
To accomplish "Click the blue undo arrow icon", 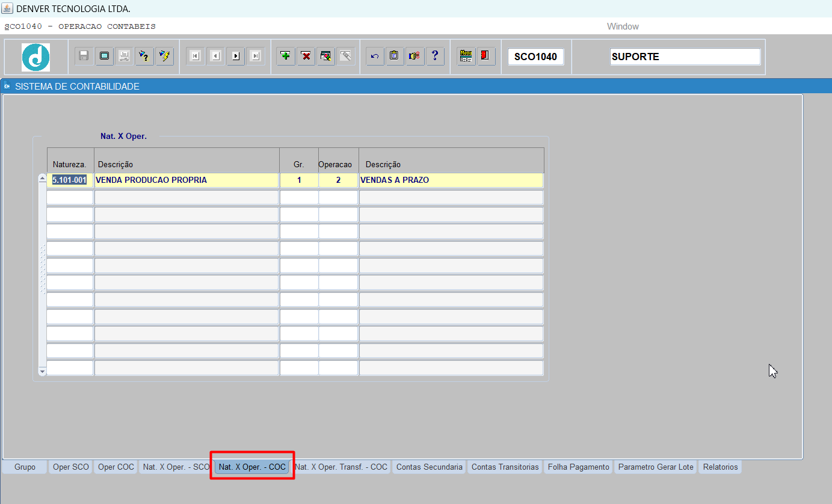I will 375,56.
